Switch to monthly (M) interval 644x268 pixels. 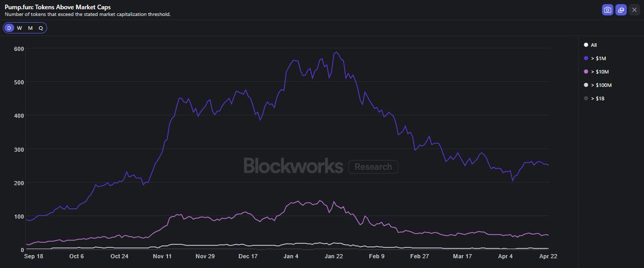tap(30, 28)
